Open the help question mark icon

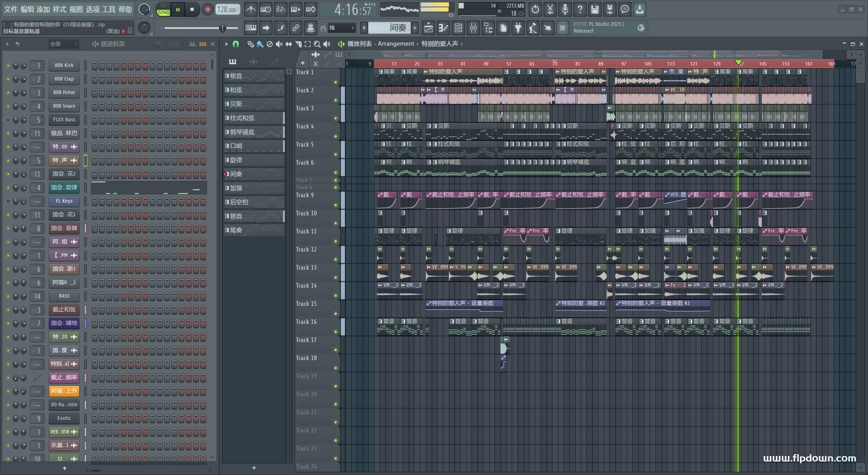[580, 9]
